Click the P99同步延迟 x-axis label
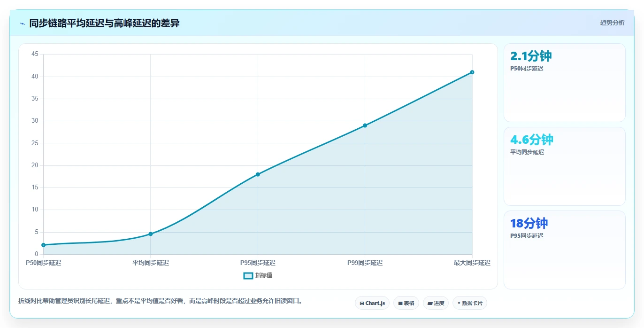644x328 pixels. 365,263
